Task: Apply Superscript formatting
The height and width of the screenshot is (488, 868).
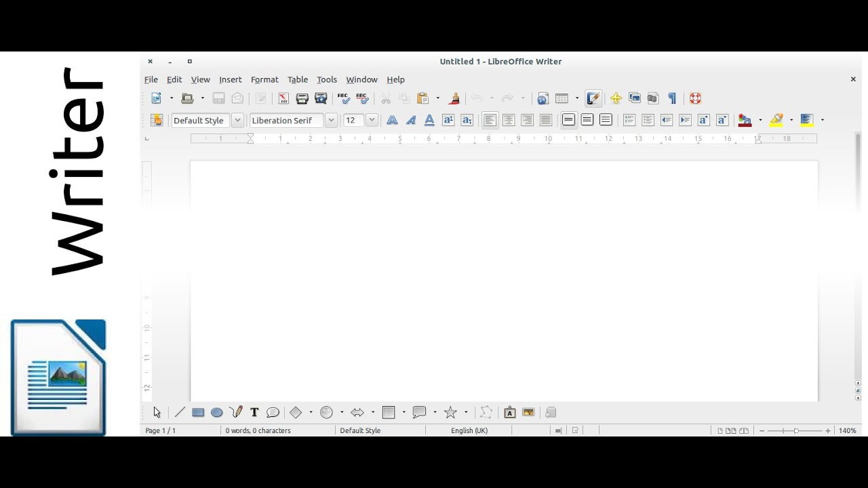Action: [x=448, y=120]
